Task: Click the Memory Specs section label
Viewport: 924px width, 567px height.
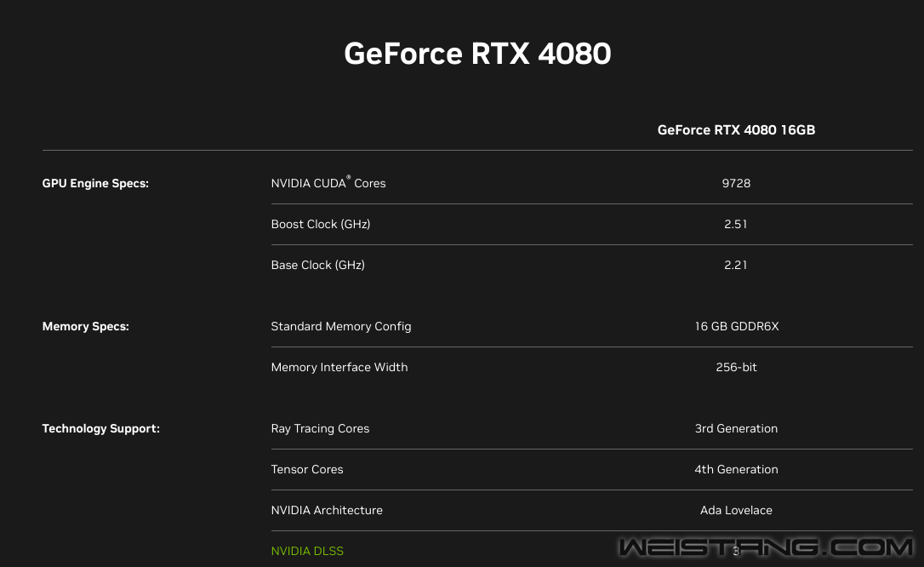Action: [86, 326]
